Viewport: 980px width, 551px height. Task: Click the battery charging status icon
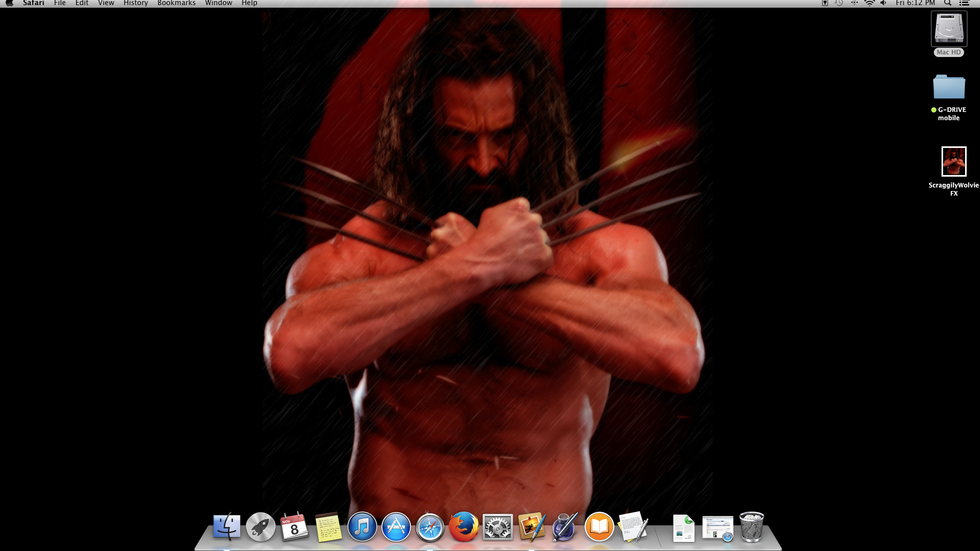825,3
